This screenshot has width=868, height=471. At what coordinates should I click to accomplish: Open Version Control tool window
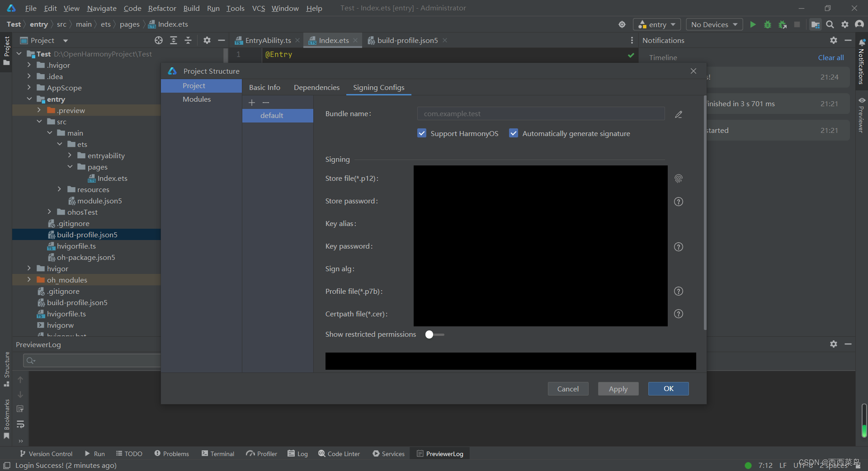46,453
